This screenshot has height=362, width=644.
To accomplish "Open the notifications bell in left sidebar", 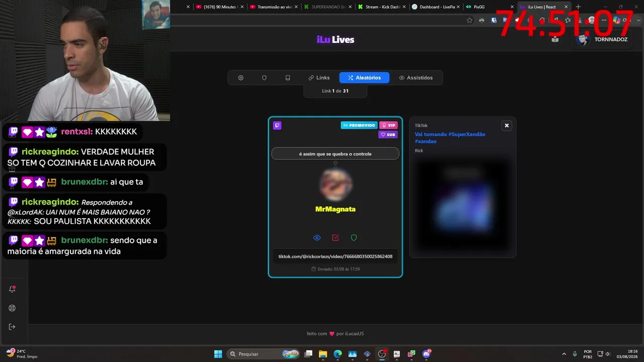I will pyautogui.click(x=12, y=289).
